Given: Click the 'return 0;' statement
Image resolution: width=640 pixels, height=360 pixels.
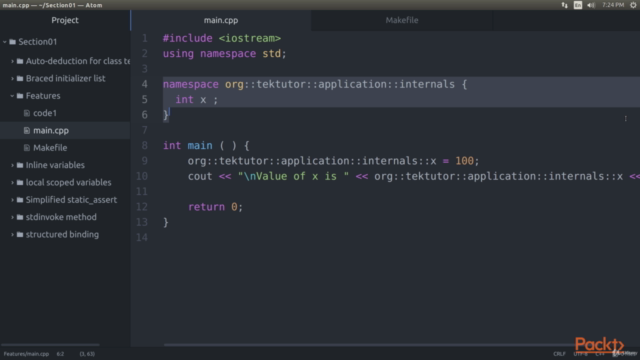Looking at the screenshot, I should pyautogui.click(x=215, y=207).
